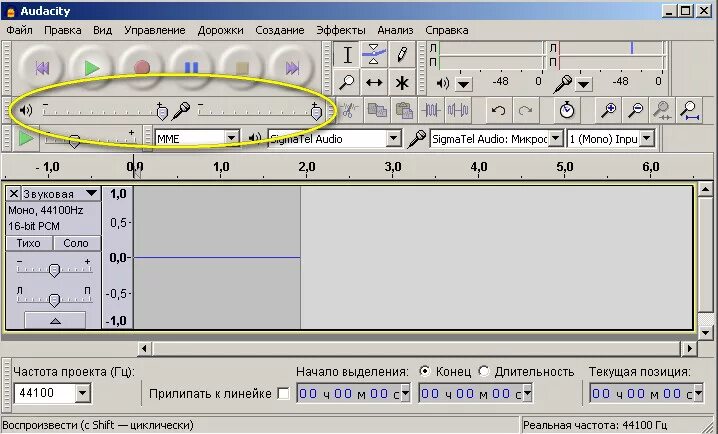Open the current position time format dropdown
Image resolution: width=718 pixels, height=434 pixels.
coord(698,393)
